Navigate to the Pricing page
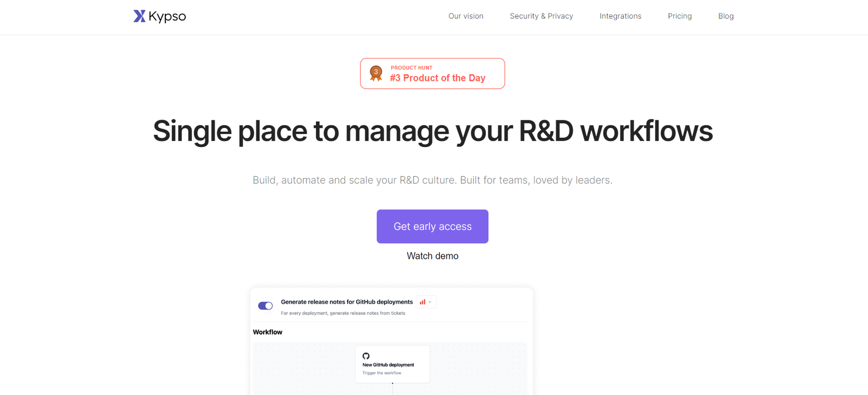This screenshot has height=395, width=868. [x=679, y=16]
